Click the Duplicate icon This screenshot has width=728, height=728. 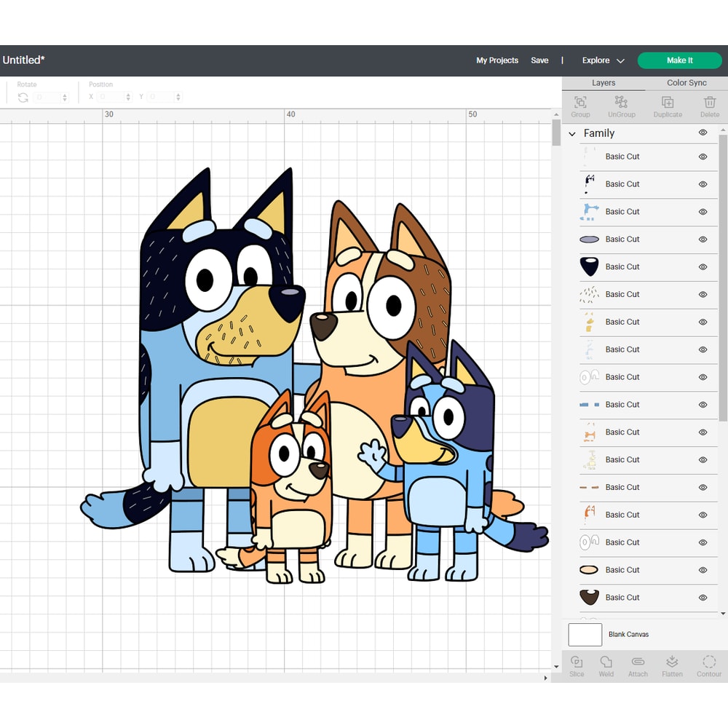668,106
